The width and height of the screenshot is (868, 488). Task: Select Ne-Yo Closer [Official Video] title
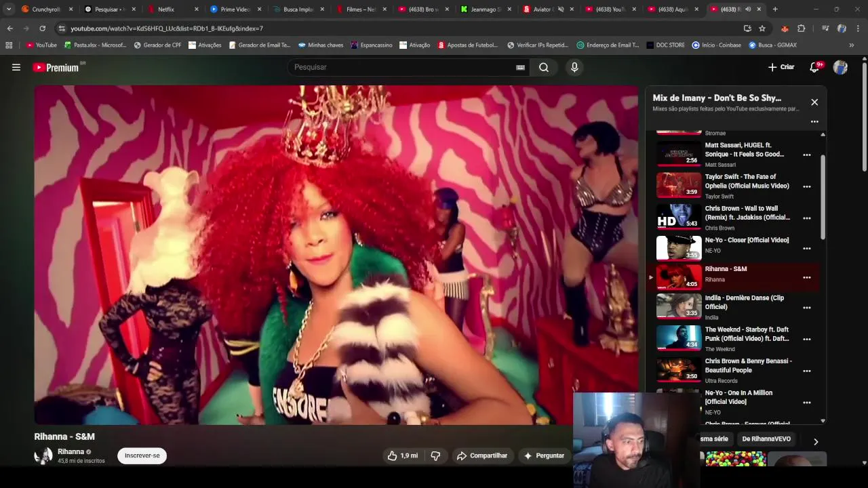[x=747, y=240]
